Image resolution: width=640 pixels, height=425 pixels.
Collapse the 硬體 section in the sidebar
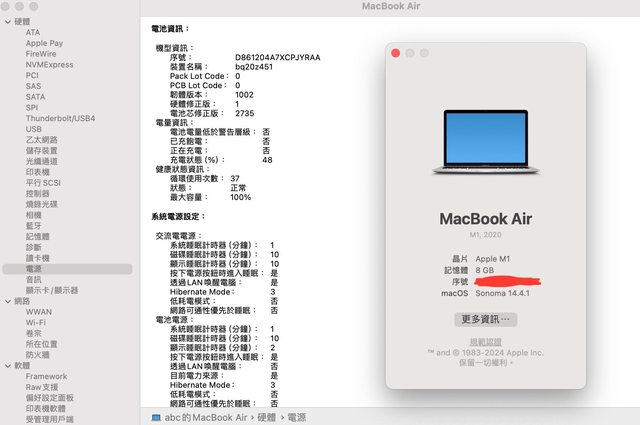click(x=6, y=21)
